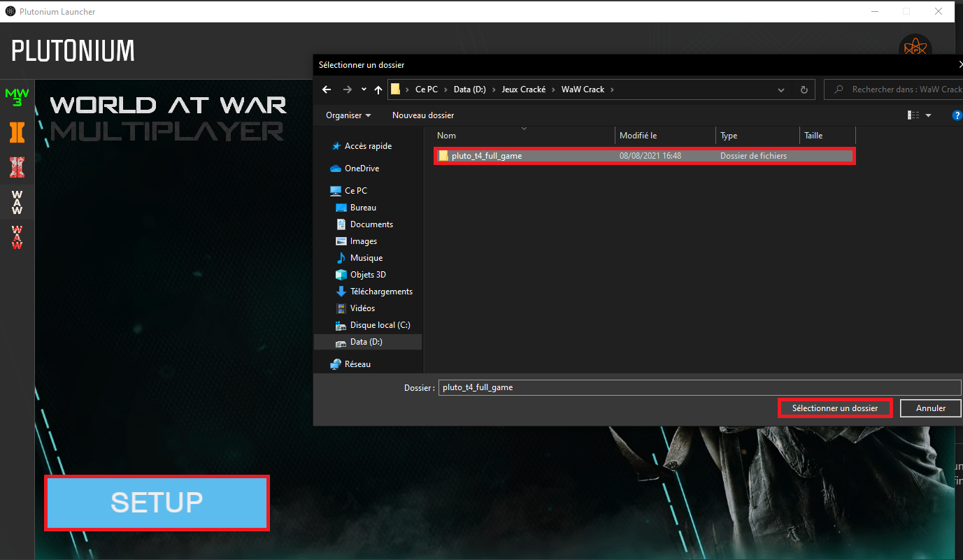Open Réseau in navigation pane

tap(357, 364)
